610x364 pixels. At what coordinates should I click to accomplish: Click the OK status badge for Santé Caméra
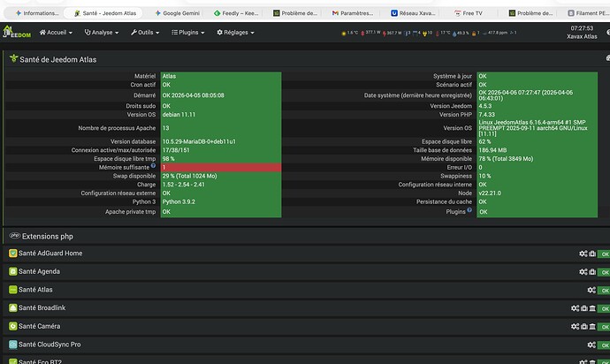(604, 327)
